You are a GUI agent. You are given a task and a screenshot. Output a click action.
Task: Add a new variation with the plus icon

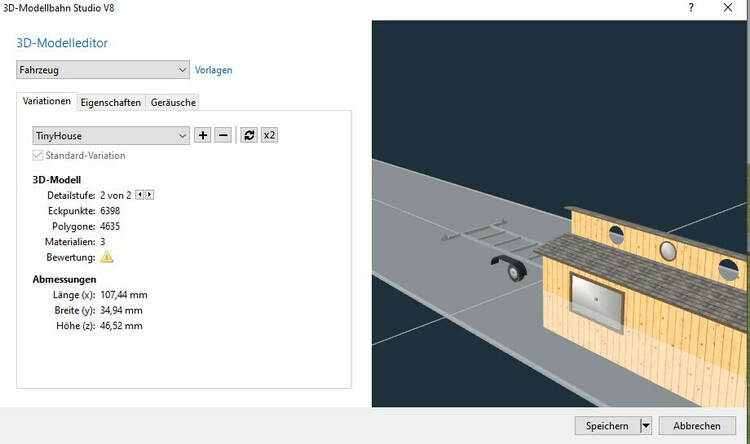coord(203,135)
